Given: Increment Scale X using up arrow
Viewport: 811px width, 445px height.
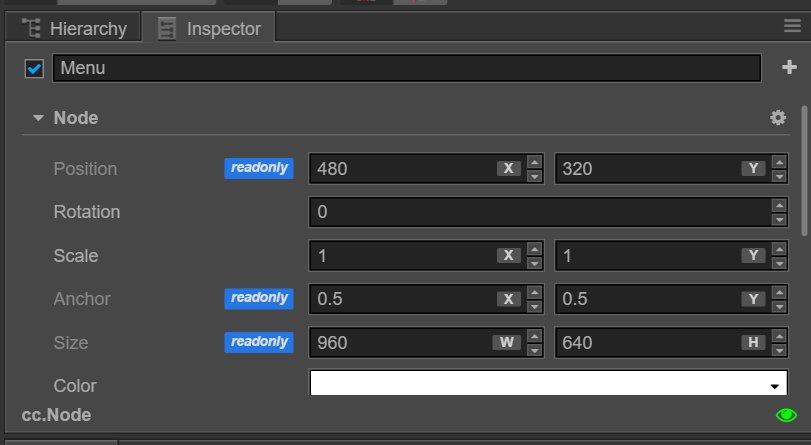Looking at the screenshot, I should coord(534,249).
